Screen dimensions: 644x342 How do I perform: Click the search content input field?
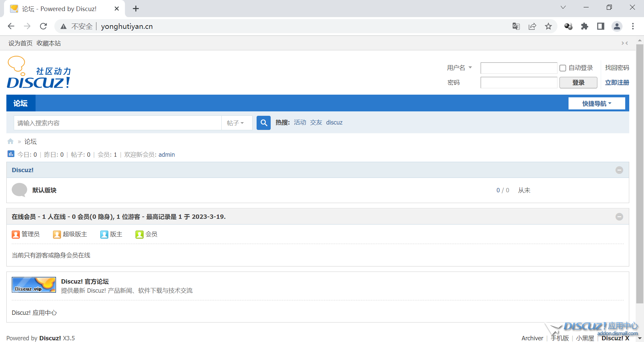click(x=117, y=123)
